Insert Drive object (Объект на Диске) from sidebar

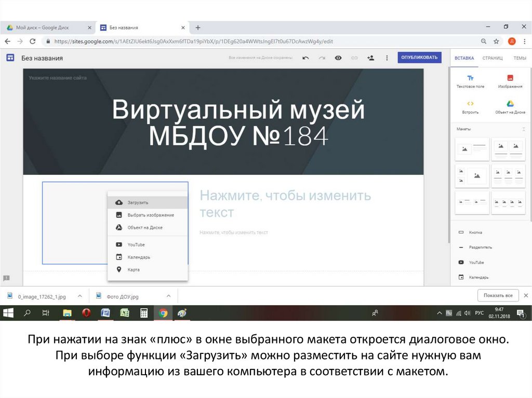pos(510,107)
